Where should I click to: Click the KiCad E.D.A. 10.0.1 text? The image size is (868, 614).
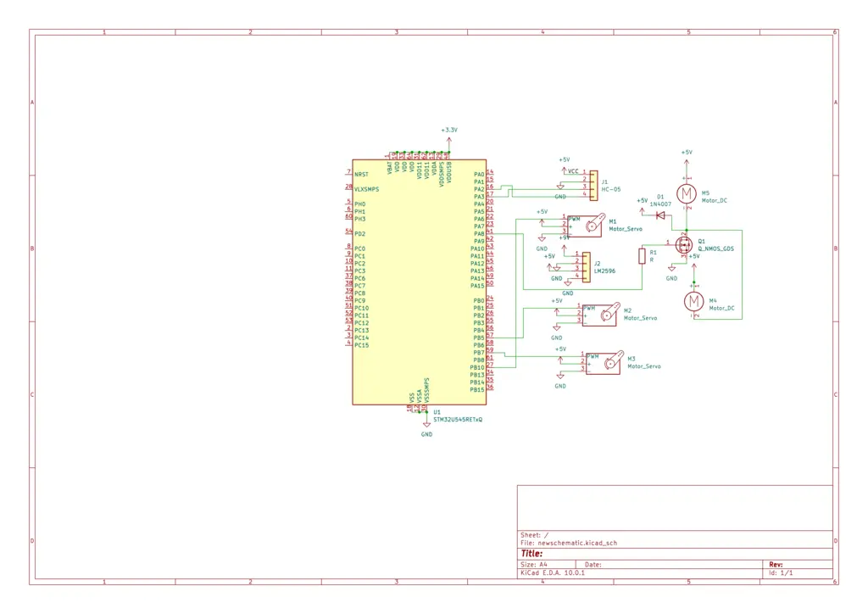(553, 573)
